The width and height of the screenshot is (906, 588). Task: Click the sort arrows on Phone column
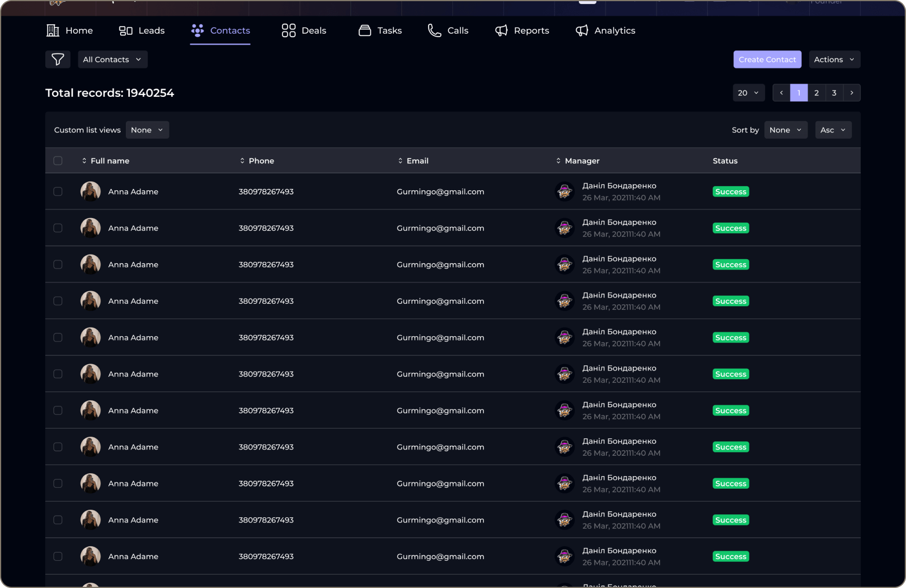click(242, 161)
